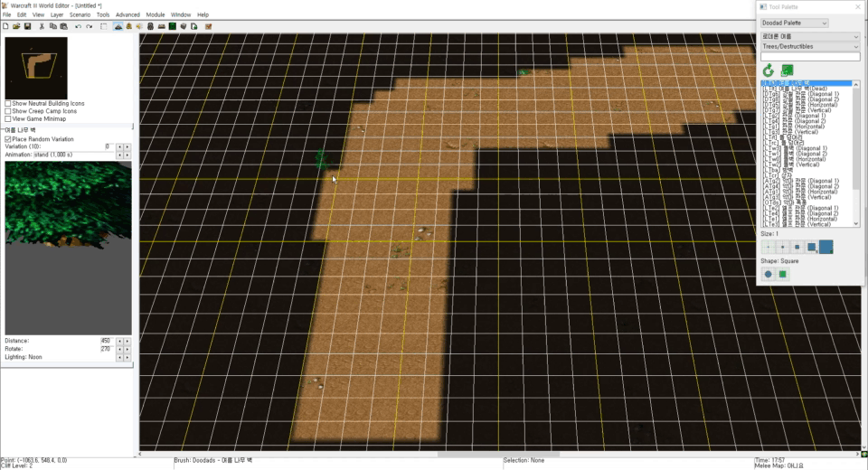The width and height of the screenshot is (868, 470).
Task: Enable Show Neutral Building Icons
Action: [x=8, y=104]
